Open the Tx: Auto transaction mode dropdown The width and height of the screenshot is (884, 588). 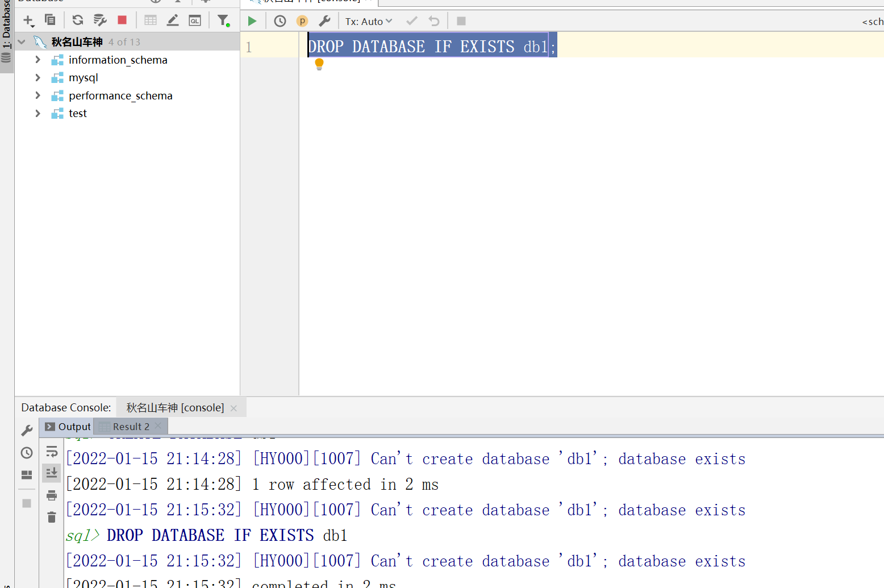point(369,22)
